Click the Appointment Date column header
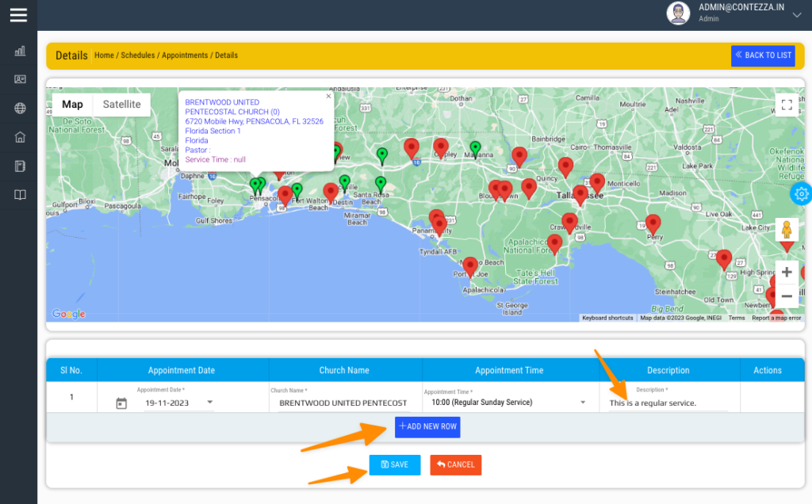 click(182, 371)
